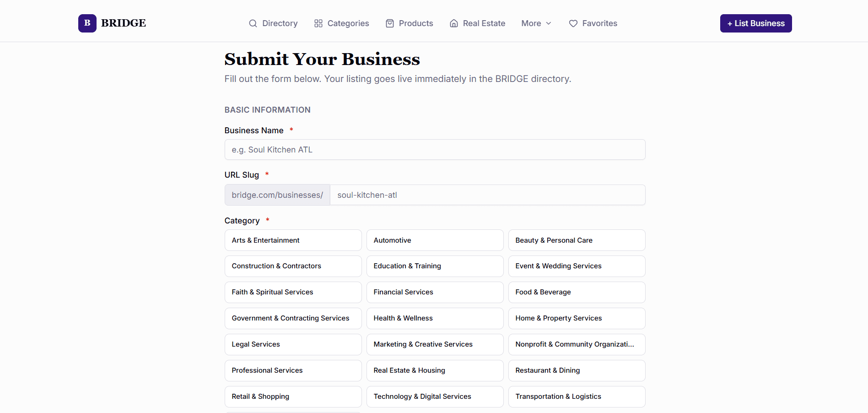Select Food & Beverage category
This screenshot has width=868, height=413.
pyautogui.click(x=577, y=292)
